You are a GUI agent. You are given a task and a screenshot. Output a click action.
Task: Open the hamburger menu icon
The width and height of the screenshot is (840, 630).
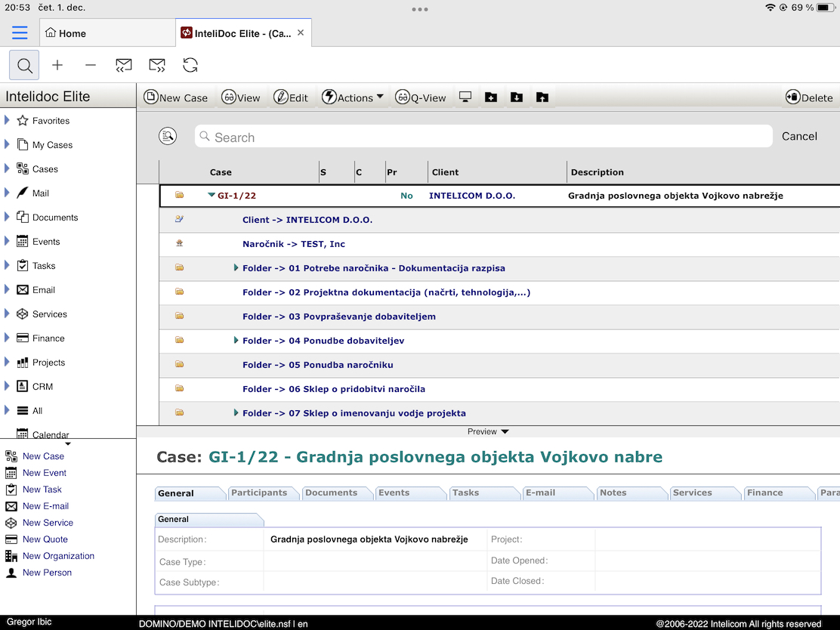(x=20, y=32)
